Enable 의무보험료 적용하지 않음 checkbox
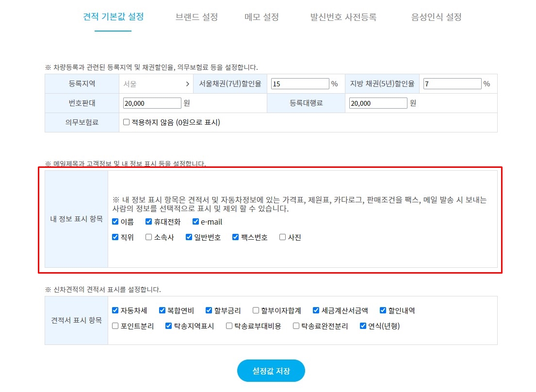The height and width of the screenshot is (392, 536). click(126, 122)
